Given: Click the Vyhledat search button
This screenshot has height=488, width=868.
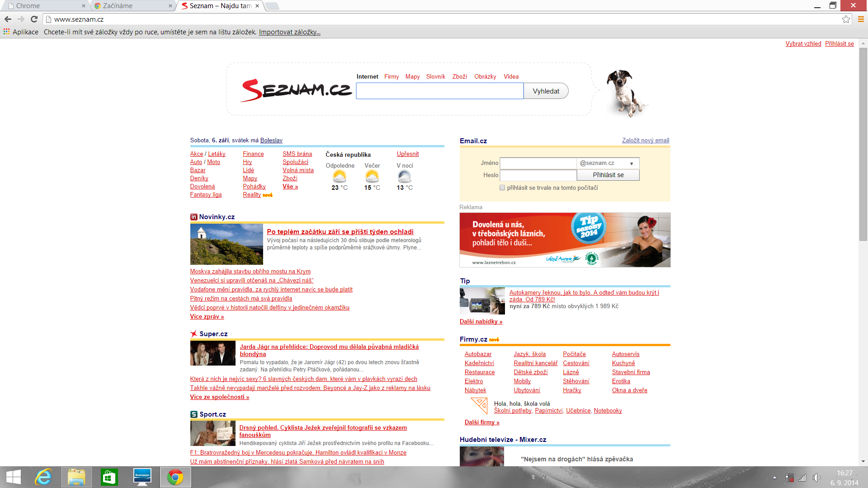Looking at the screenshot, I should (546, 91).
